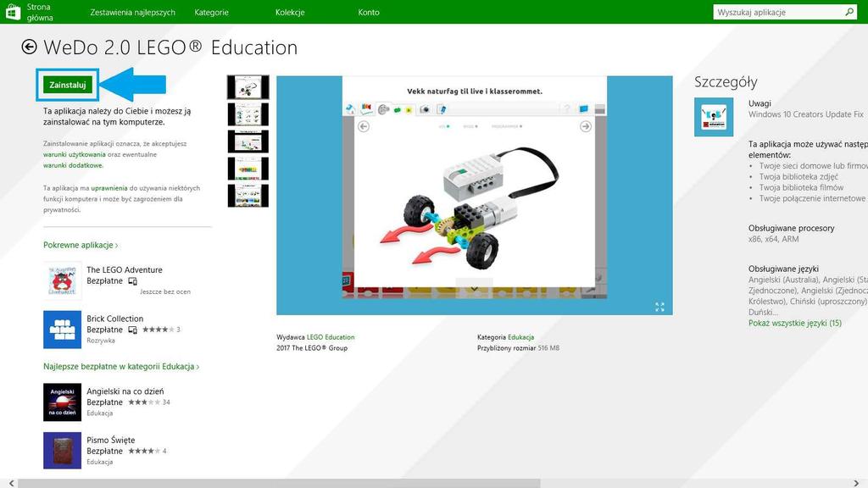Open the Kategorie menu
This screenshot has width=868, height=488.
211,12
